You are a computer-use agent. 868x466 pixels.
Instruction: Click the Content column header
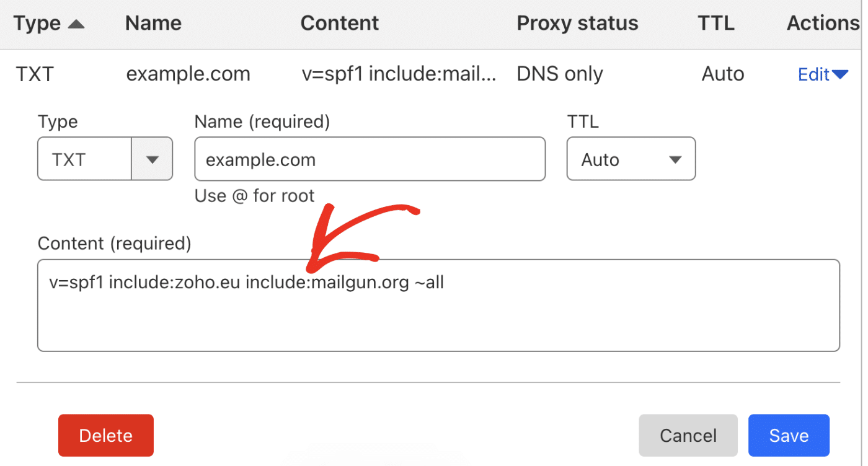tap(339, 24)
